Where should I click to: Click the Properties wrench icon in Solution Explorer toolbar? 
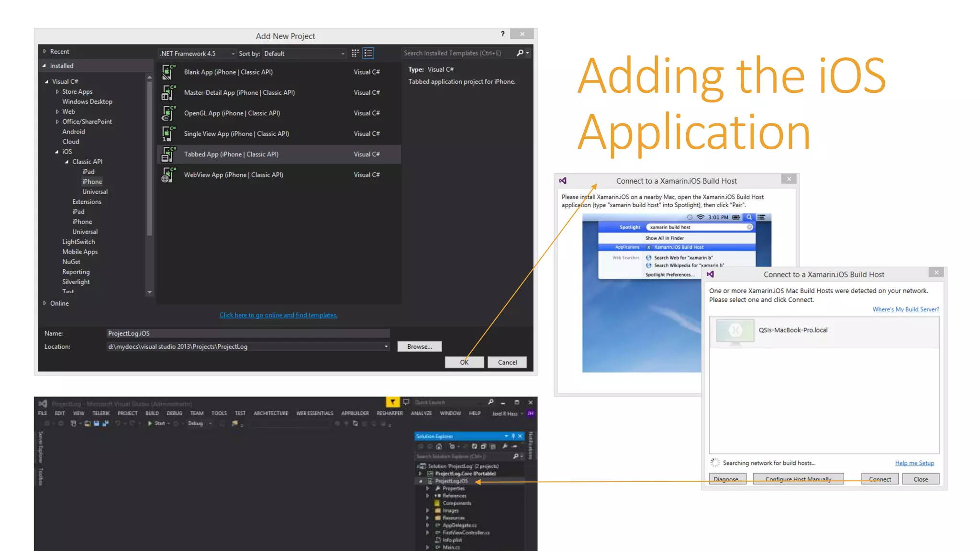[505, 446]
